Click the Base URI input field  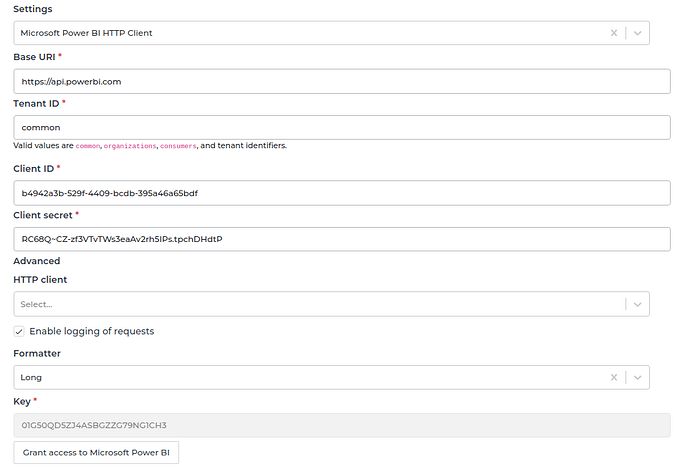pos(342,81)
